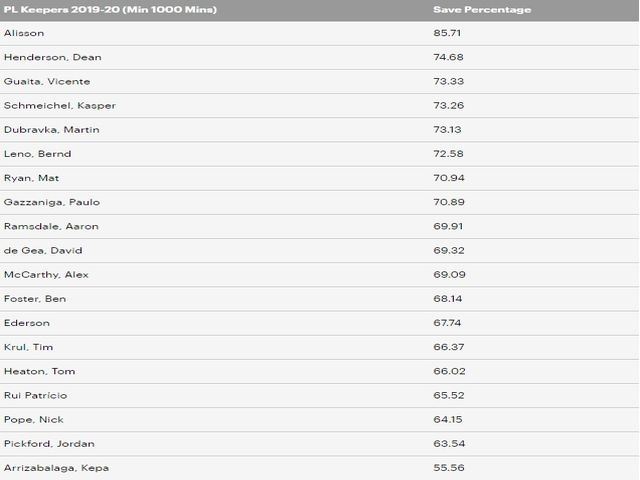Screen dimensions: 640x480
Task: Select Ryan, Mat keeper name
Action: [32, 178]
